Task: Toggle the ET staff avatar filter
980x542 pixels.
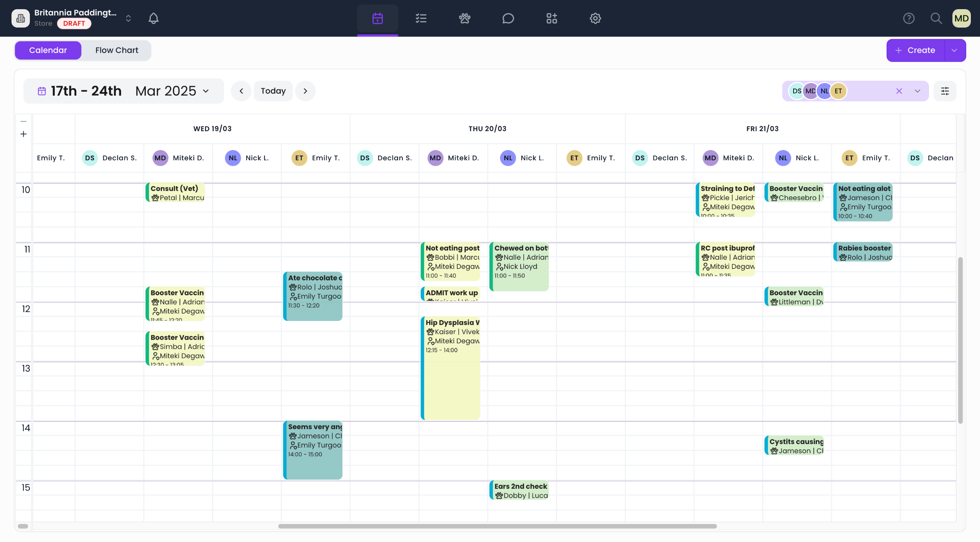Action: pos(838,91)
